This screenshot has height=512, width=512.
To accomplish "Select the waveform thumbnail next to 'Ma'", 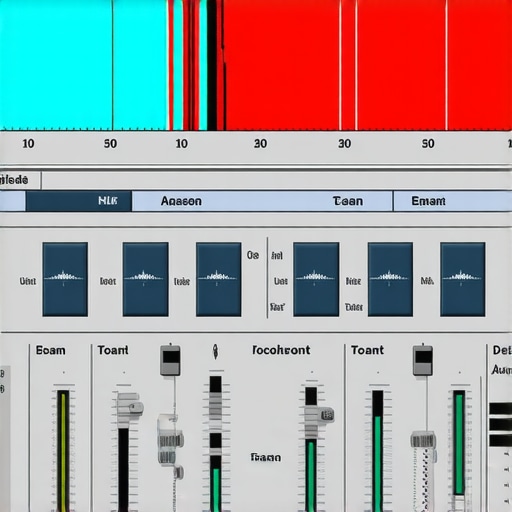I will pos(463,279).
